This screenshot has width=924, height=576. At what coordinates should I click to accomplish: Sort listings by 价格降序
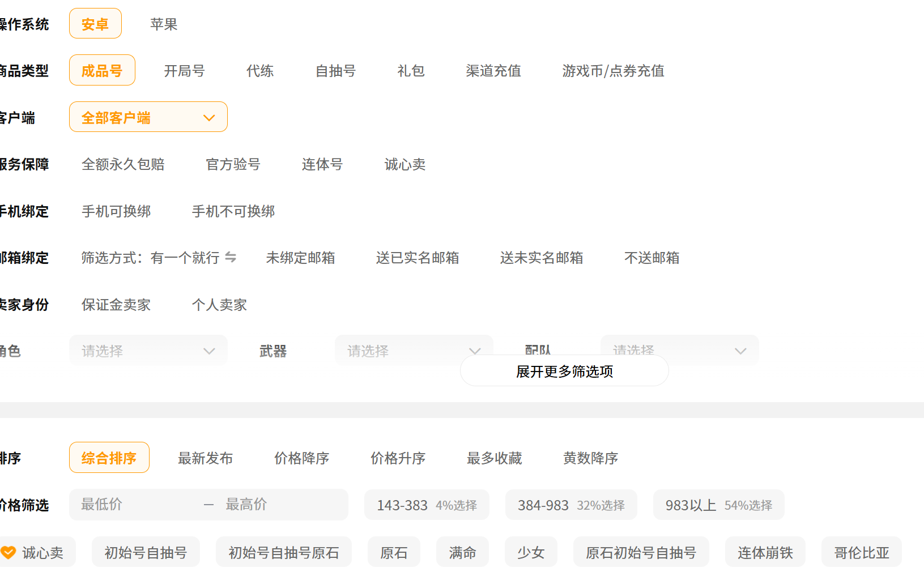click(x=301, y=458)
